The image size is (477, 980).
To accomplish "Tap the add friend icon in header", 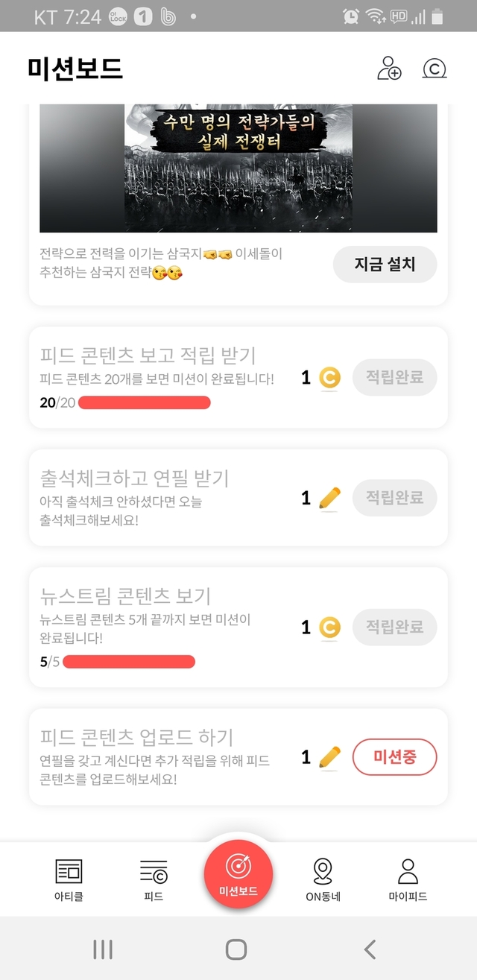I will [x=389, y=69].
